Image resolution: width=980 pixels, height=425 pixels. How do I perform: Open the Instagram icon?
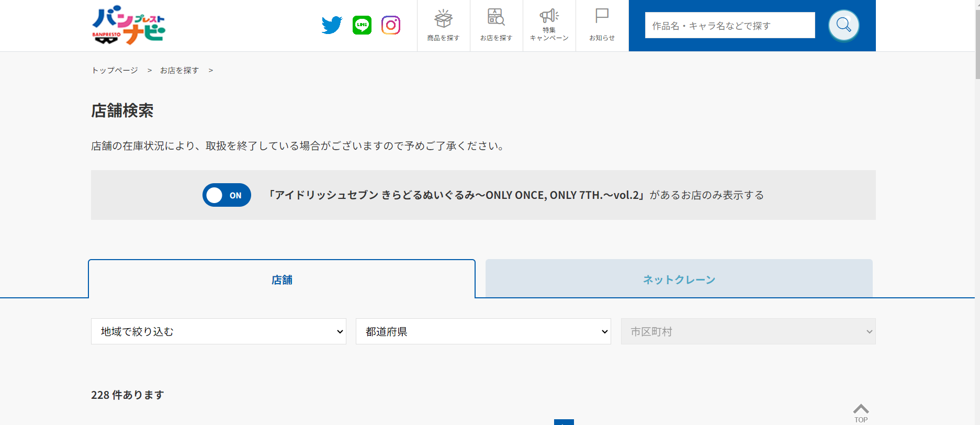[391, 25]
